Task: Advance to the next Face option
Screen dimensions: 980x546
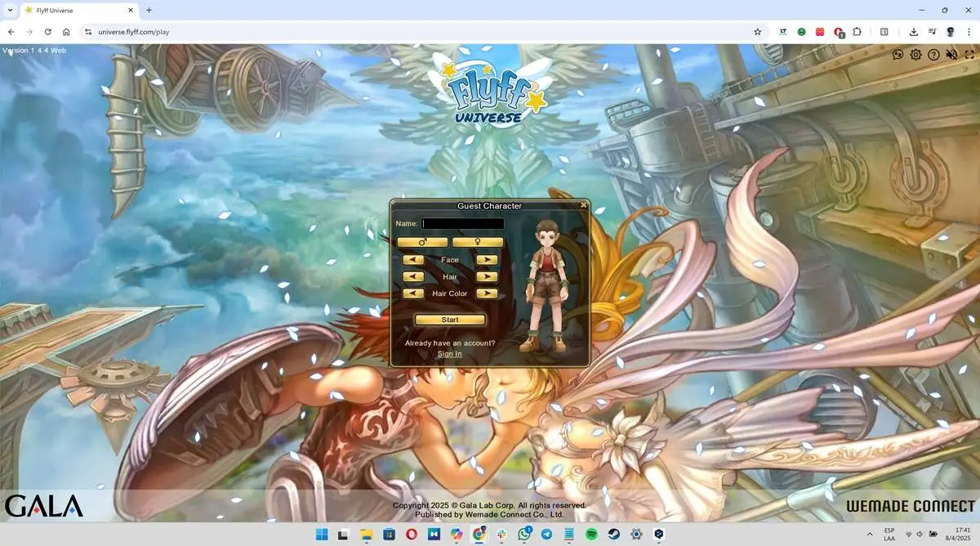Action: pyautogui.click(x=487, y=259)
